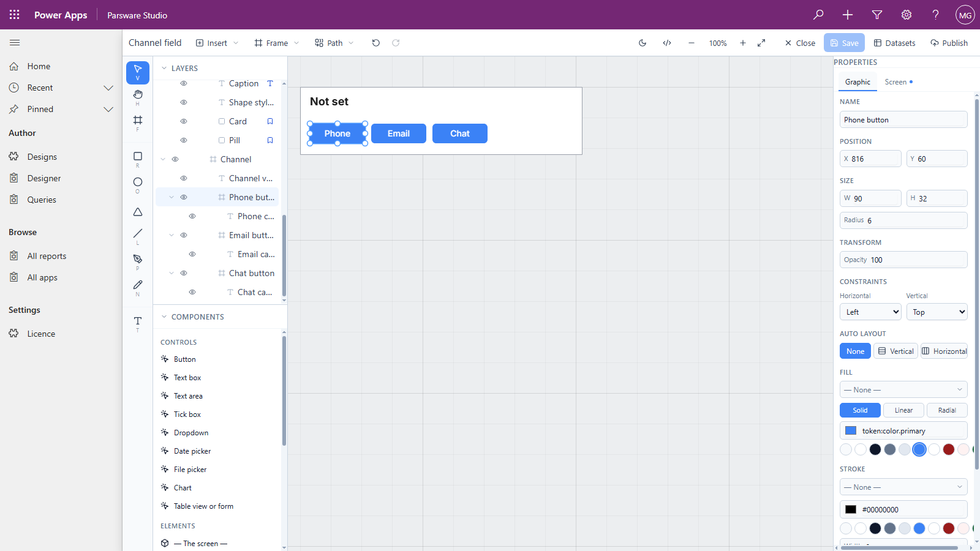Select the Text tool
Screen dimensions: 980x551
coord(138,323)
